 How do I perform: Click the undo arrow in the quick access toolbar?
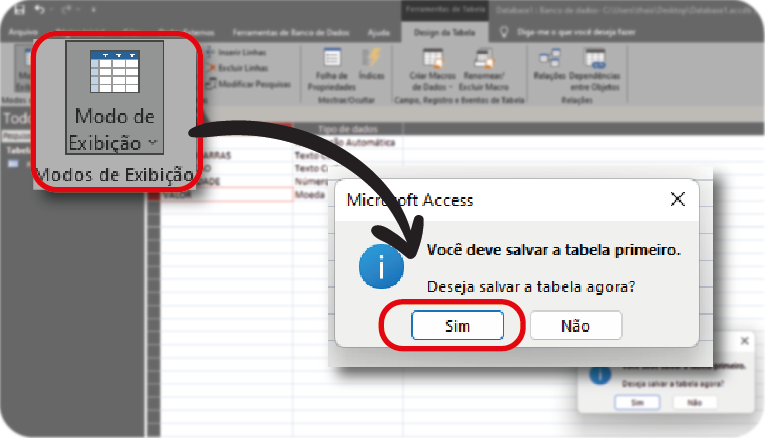coord(40,9)
